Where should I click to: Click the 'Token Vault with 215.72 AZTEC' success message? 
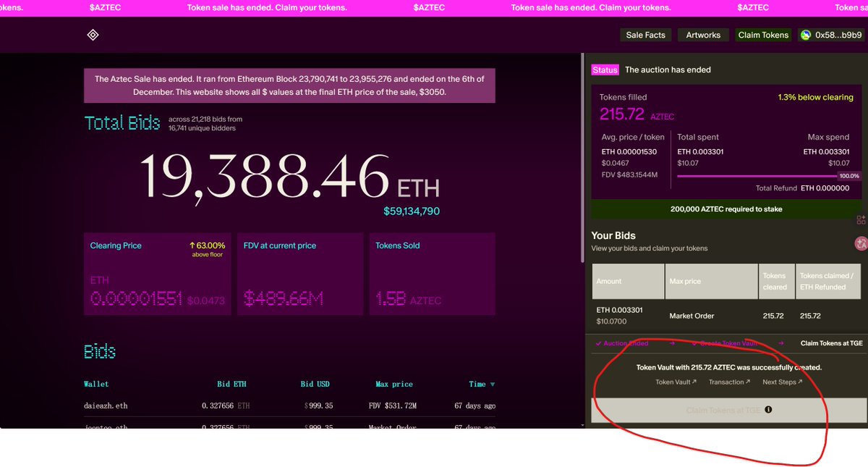(728, 367)
